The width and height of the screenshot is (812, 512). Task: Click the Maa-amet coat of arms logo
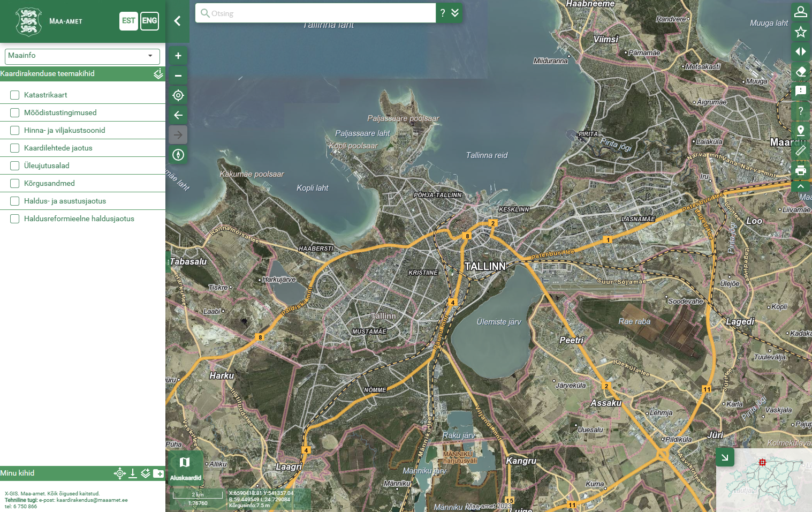tap(28, 21)
